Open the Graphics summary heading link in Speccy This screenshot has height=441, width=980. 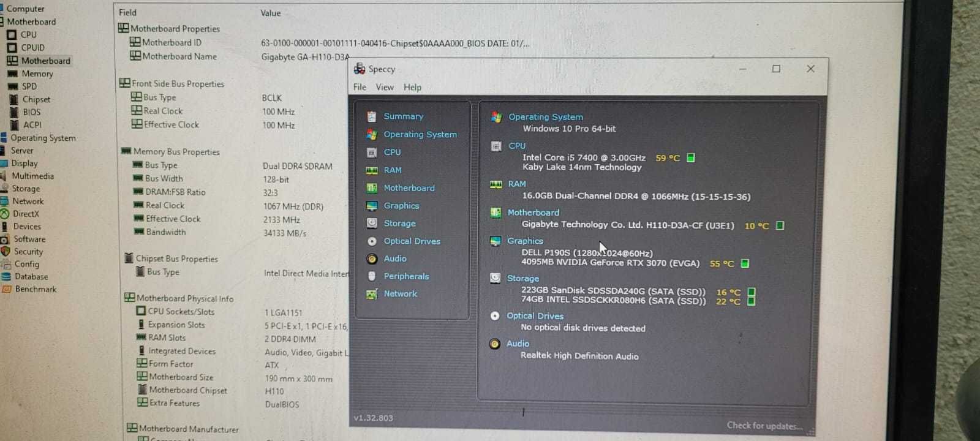click(x=525, y=241)
